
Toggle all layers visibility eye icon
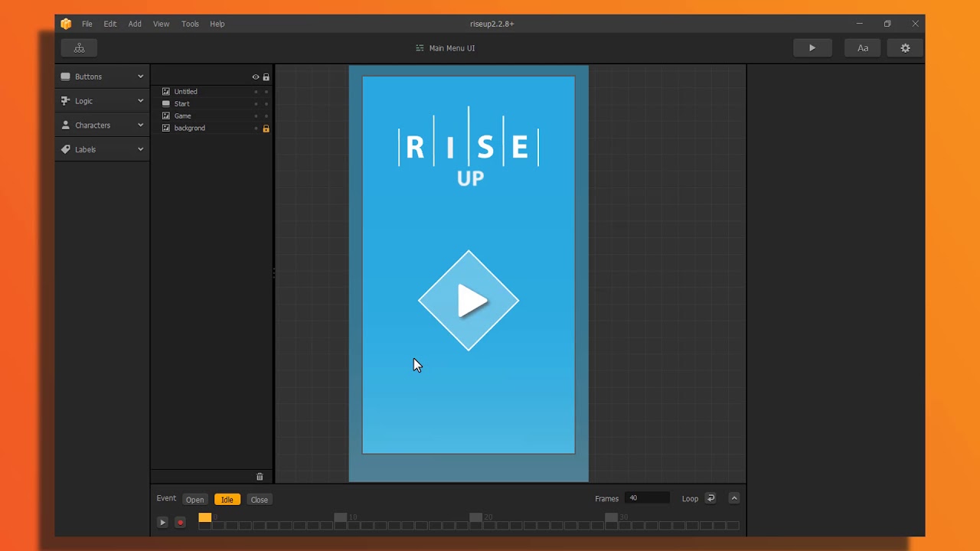pyautogui.click(x=256, y=77)
